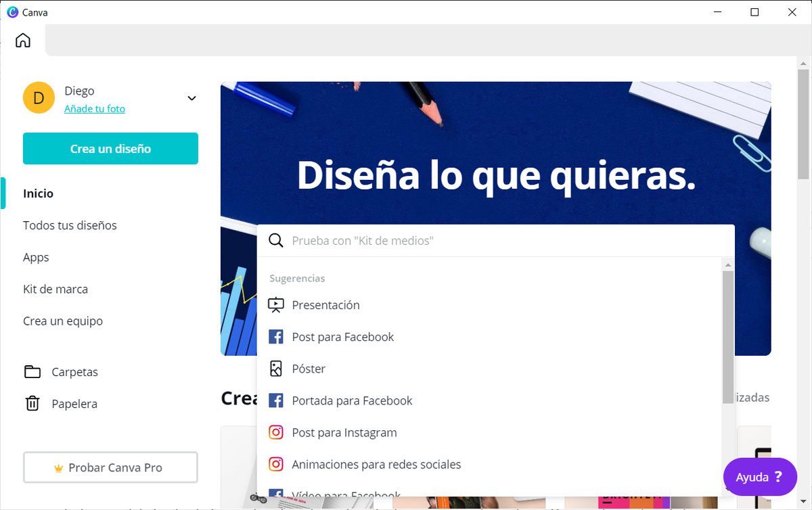Focus the 'Prueba con Kit de medios' search field
The width and height of the screenshot is (812, 510).
tap(495, 241)
